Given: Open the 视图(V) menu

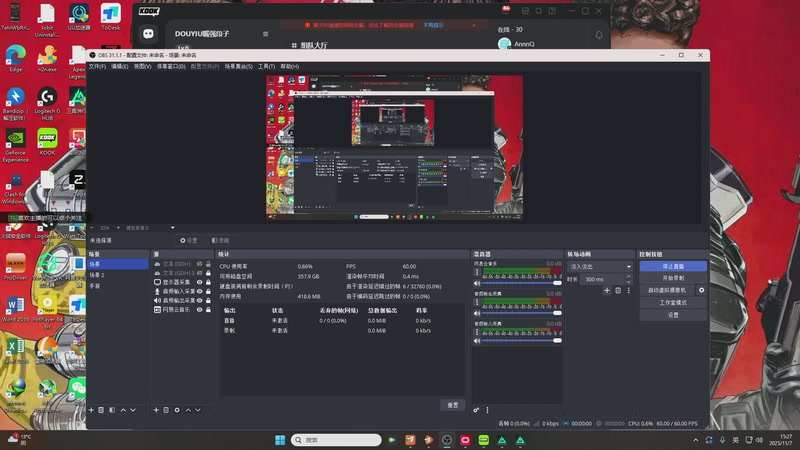Looking at the screenshot, I should [x=142, y=66].
